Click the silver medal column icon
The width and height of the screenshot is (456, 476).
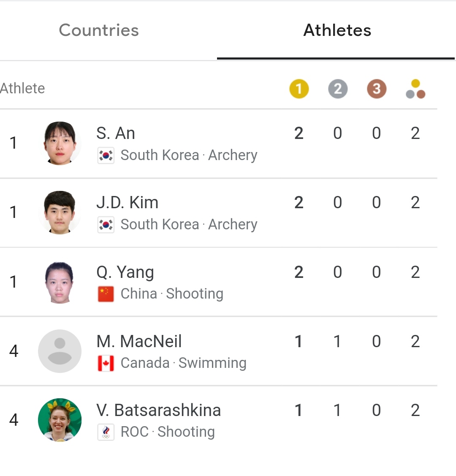point(338,89)
